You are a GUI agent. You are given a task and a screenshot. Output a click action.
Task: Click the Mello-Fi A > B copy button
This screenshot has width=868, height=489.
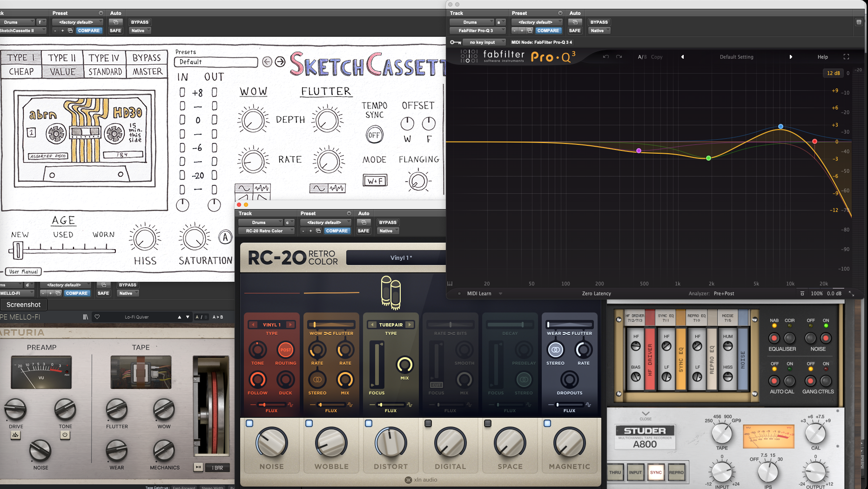tap(218, 317)
